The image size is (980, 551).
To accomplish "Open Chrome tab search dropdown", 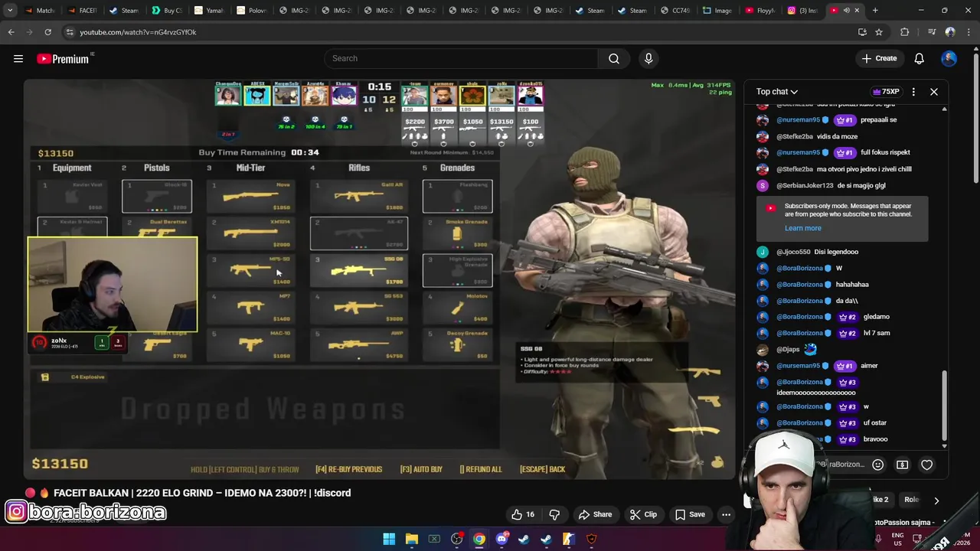I will pyautogui.click(x=10, y=11).
